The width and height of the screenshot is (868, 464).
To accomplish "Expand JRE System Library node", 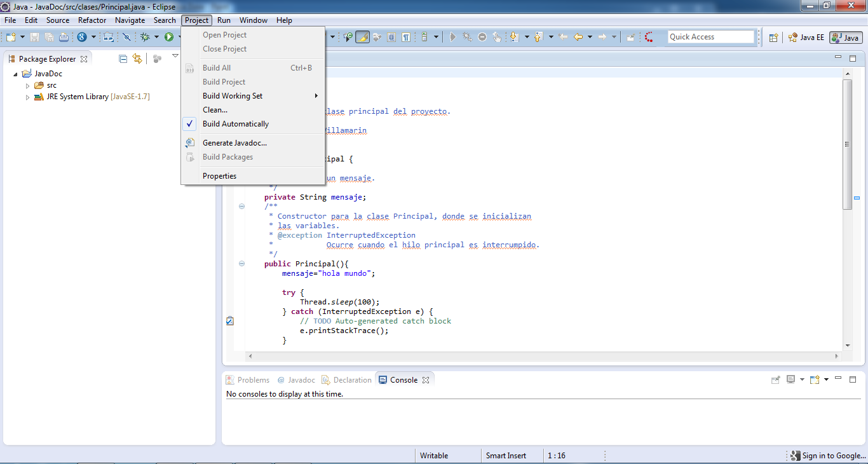I will pyautogui.click(x=27, y=97).
